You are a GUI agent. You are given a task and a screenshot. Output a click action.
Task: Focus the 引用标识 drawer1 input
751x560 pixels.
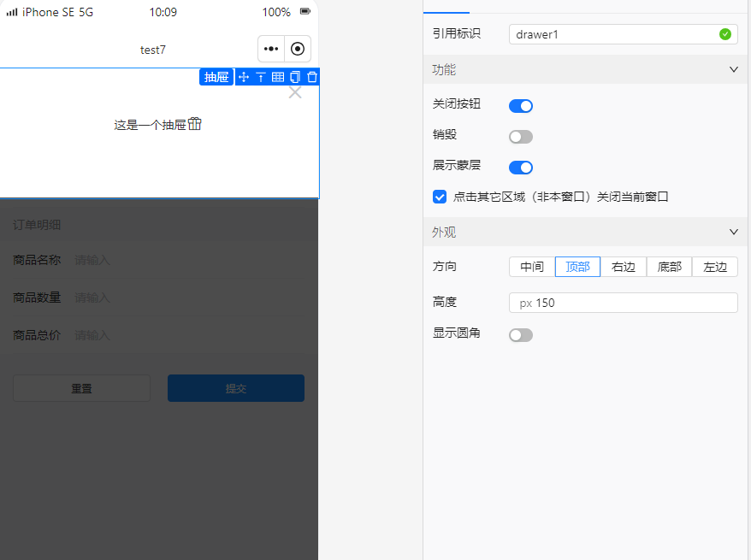pos(623,34)
